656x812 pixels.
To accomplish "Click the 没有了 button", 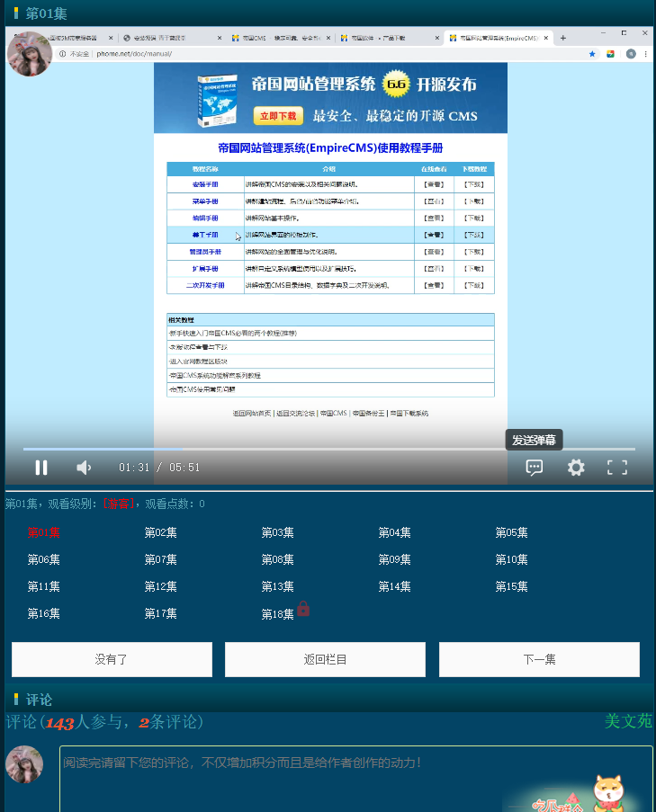I will pyautogui.click(x=112, y=659).
